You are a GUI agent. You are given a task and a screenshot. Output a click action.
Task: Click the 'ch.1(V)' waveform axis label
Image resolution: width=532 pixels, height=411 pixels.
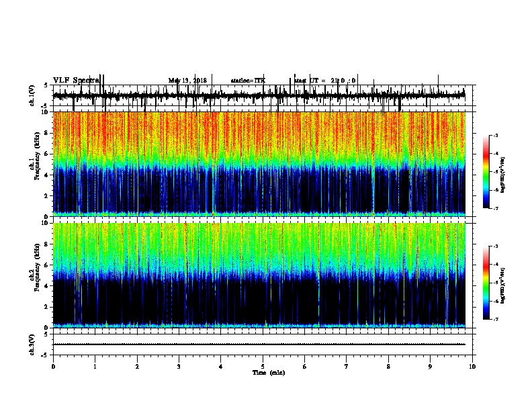click(x=32, y=95)
